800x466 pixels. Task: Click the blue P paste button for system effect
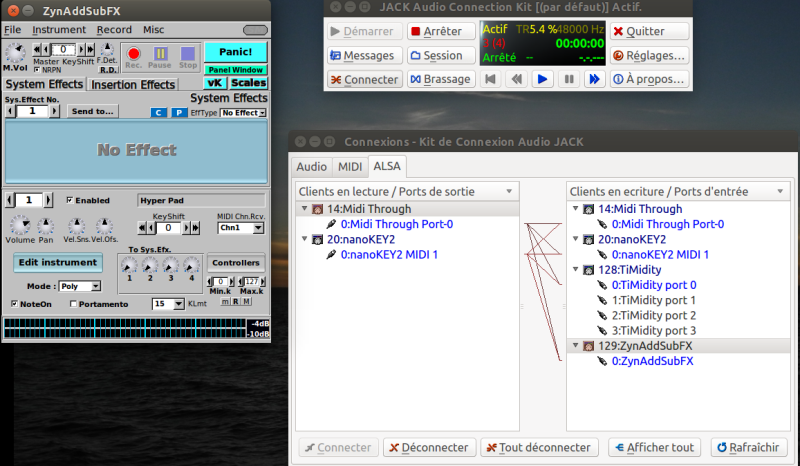click(x=179, y=112)
